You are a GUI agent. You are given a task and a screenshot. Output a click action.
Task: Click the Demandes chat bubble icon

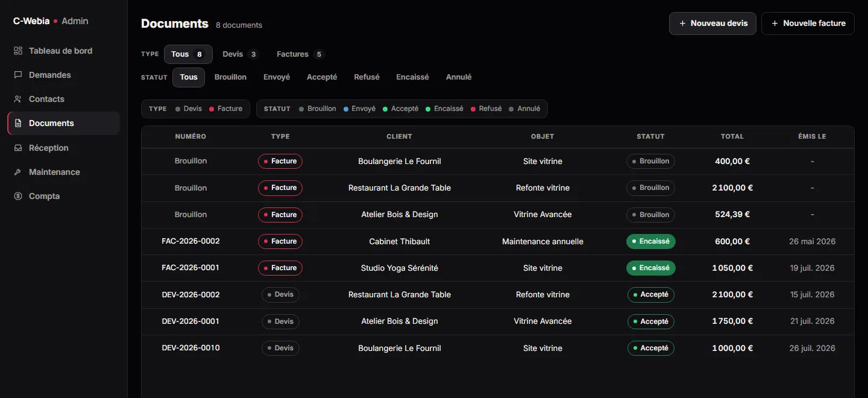coord(18,75)
